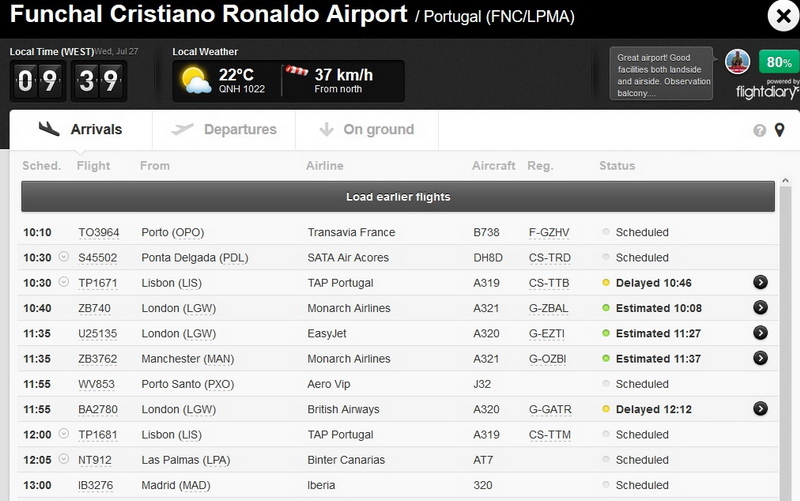This screenshot has width=800, height=501.
Task: Open flight NT912 link
Action: tap(94, 460)
